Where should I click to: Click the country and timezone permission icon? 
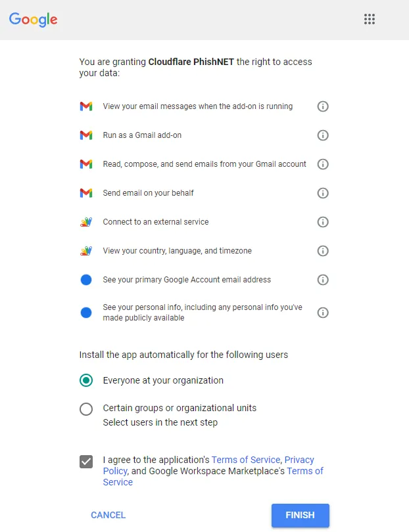(x=85, y=250)
